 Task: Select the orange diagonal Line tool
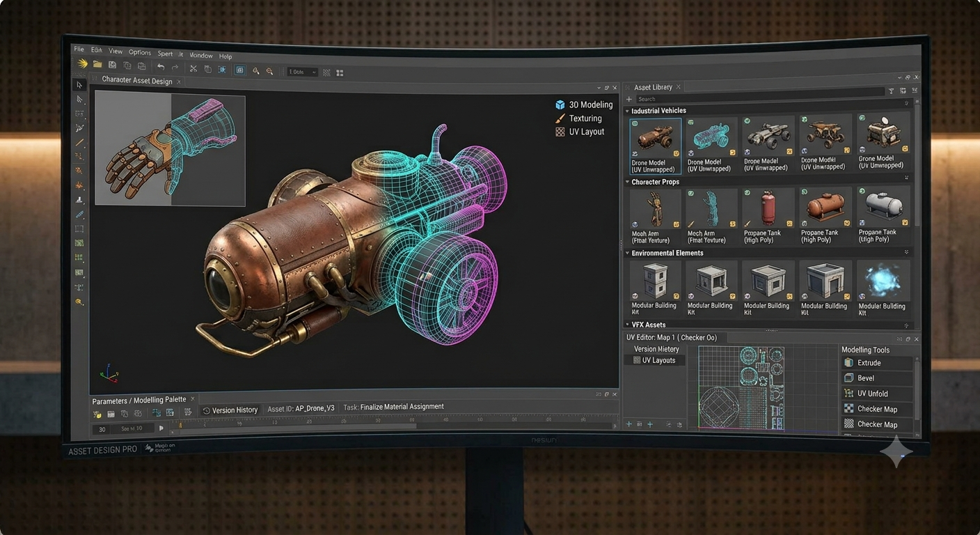click(x=79, y=142)
